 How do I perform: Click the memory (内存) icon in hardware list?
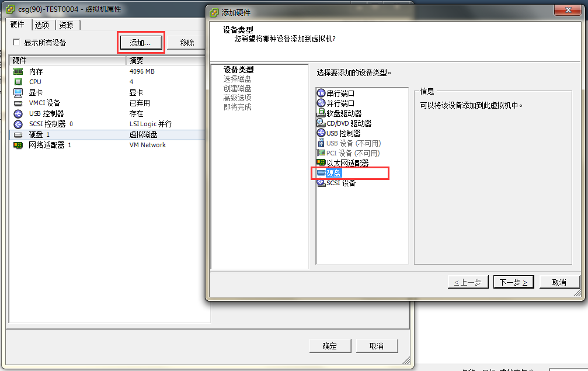click(18, 71)
